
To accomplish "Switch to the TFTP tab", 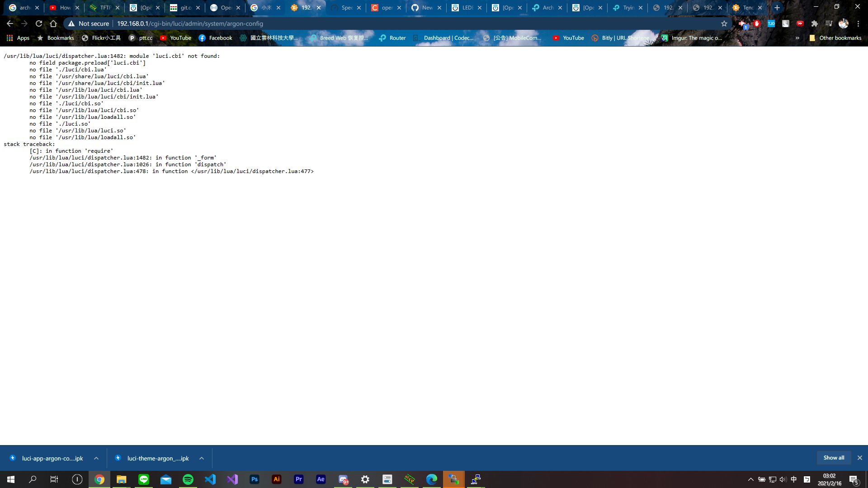I will coord(104,8).
